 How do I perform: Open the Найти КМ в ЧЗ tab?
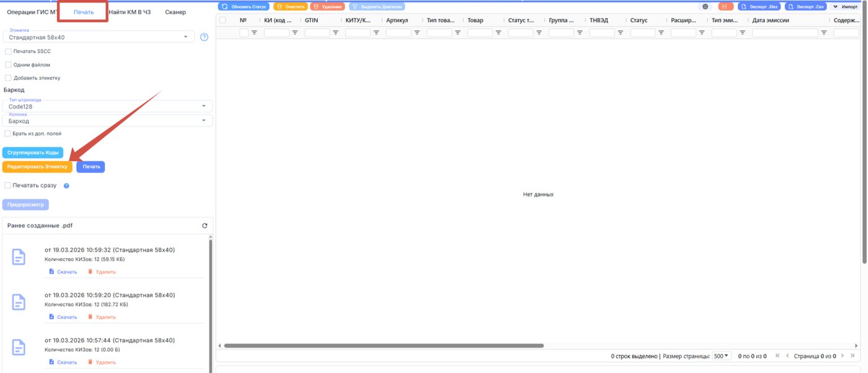tap(130, 12)
